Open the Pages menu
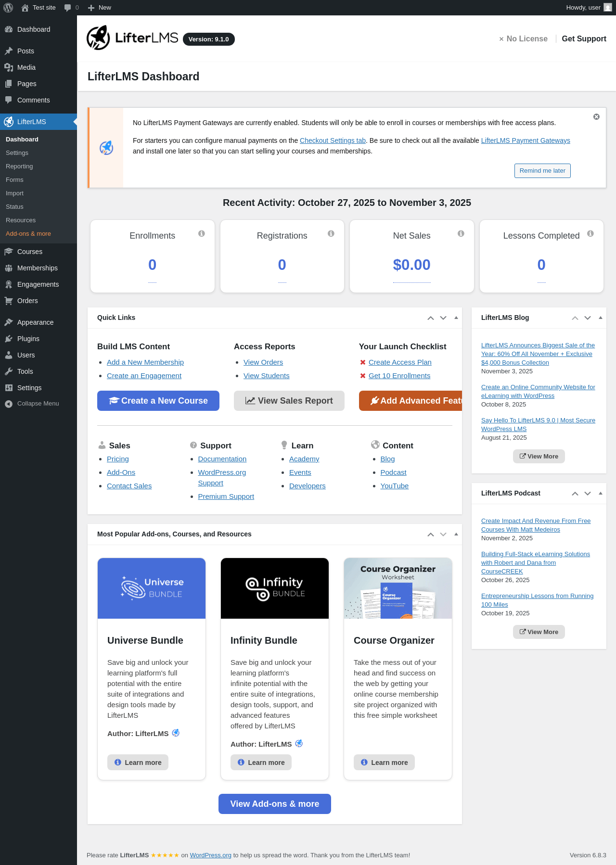 click(x=38, y=84)
